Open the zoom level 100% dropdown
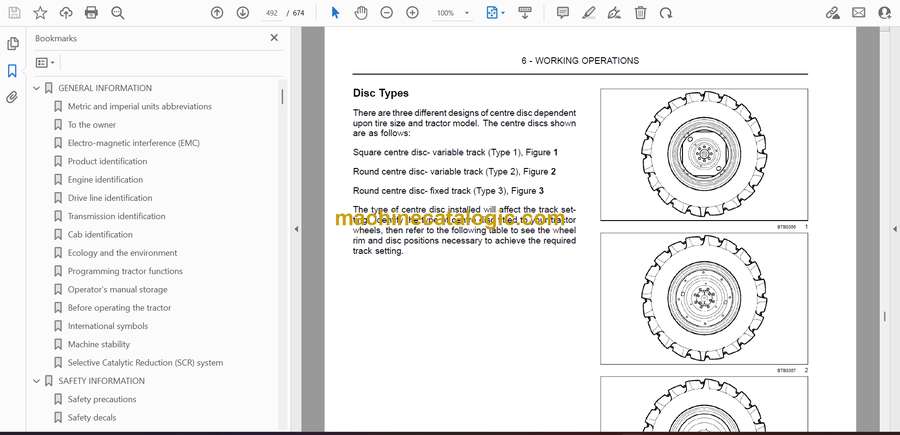This screenshot has width=900, height=435. point(452,13)
